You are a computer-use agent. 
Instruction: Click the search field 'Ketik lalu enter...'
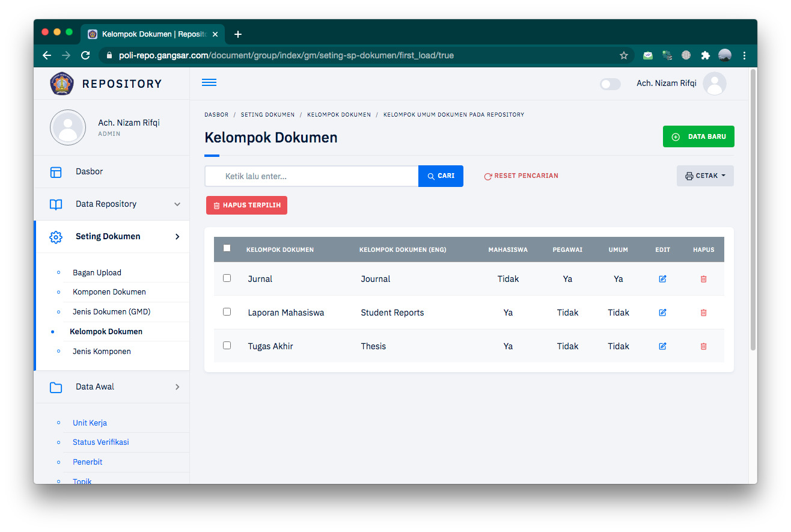[313, 176]
